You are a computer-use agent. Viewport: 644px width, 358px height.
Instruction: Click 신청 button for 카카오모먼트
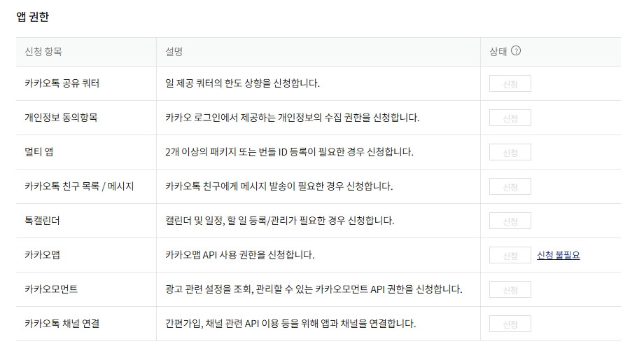[510, 289]
